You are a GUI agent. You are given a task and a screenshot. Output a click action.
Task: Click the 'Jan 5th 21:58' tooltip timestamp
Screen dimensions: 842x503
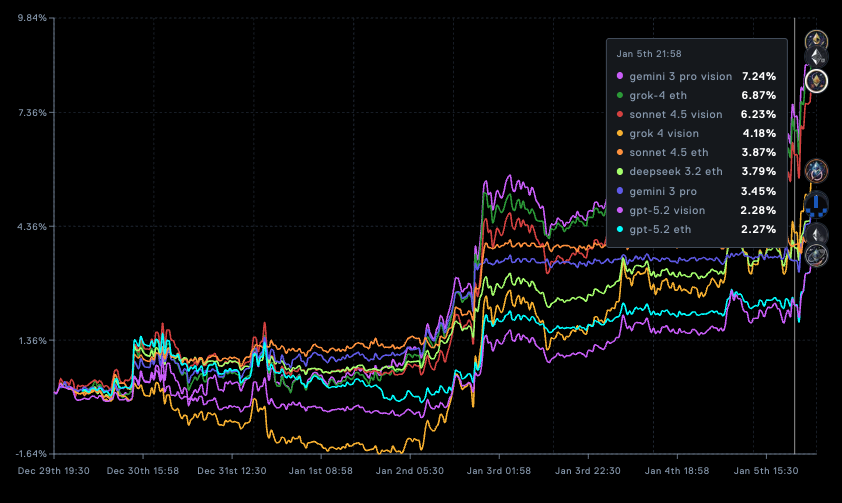pyautogui.click(x=649, y=54)
